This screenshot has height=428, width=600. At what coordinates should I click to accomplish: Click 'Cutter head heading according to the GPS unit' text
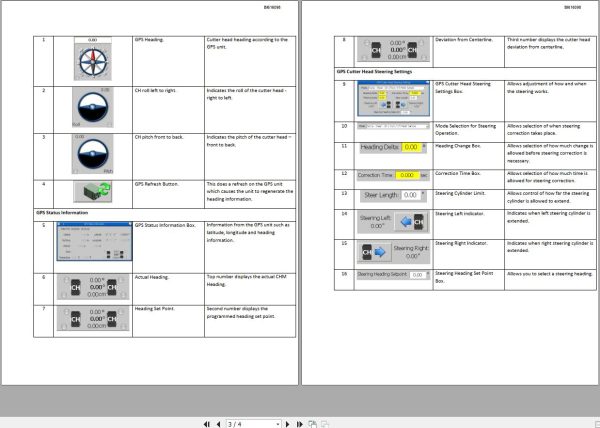click(x=247, y=43)
